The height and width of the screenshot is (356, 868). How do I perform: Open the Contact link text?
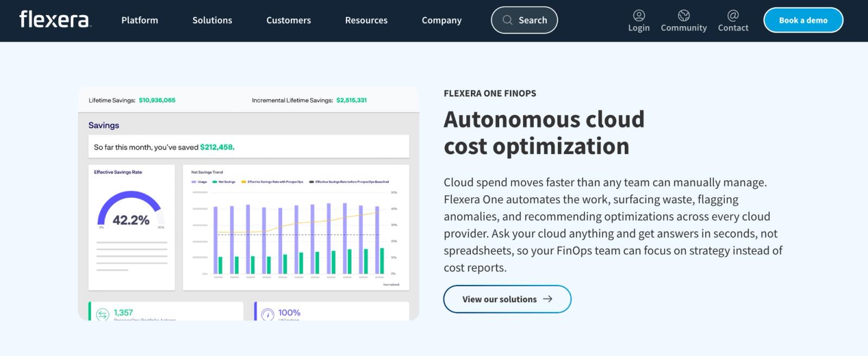click(733, 28)
